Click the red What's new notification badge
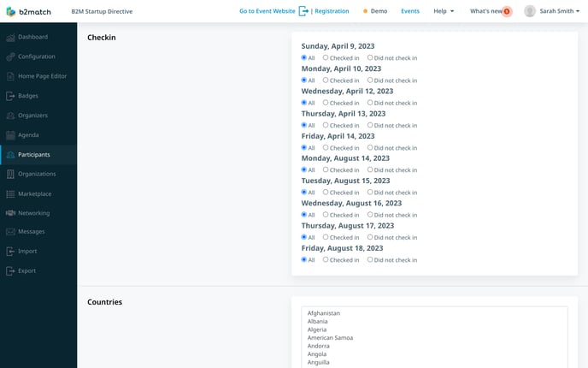 [507, 12]
